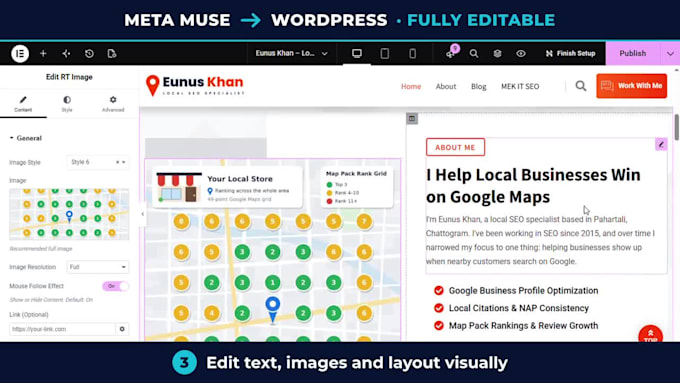Click the Edit RT Image panel title
This screenshot has height=383, width=680.
[x=69, y=77]
